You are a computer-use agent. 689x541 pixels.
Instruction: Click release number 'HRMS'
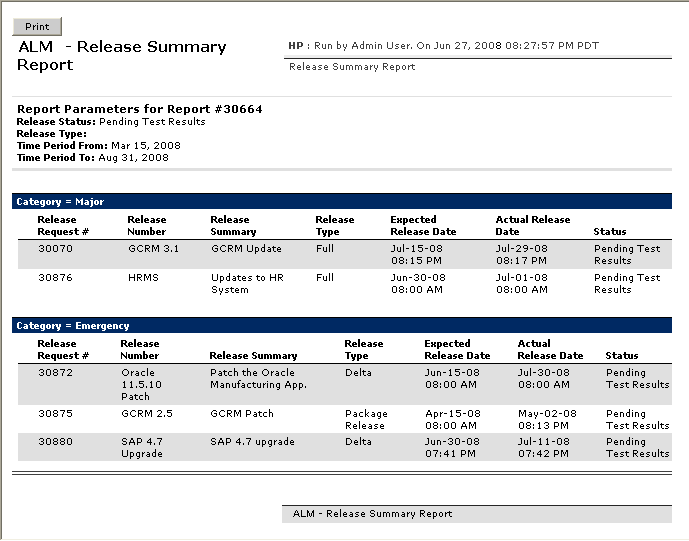click(143, 278)
